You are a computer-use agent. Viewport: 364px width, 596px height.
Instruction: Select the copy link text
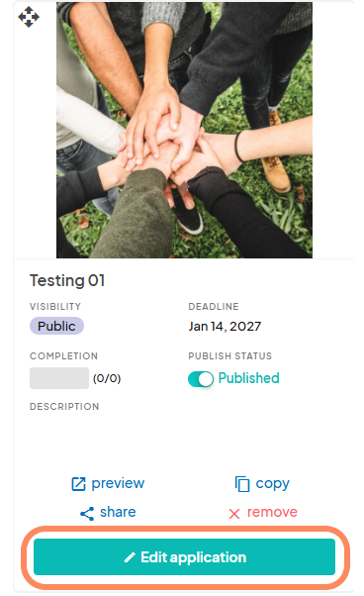click(273, 483)
